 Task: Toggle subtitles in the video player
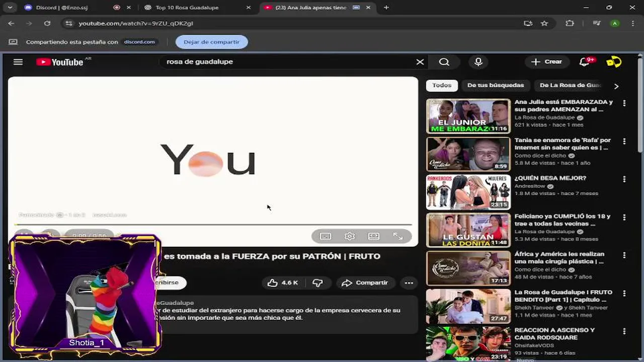[x=326, y=236]
